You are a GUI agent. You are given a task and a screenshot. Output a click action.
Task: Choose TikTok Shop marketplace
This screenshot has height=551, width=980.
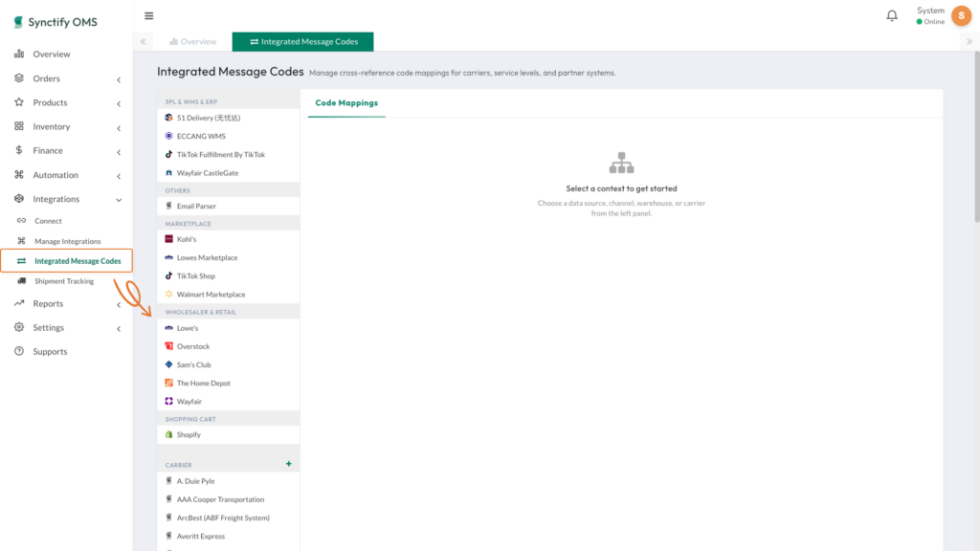[x=228, y=275]
